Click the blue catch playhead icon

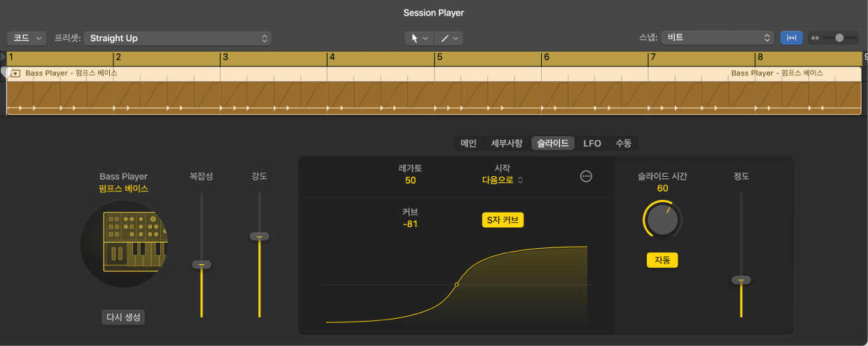click(x=792, y=38)
